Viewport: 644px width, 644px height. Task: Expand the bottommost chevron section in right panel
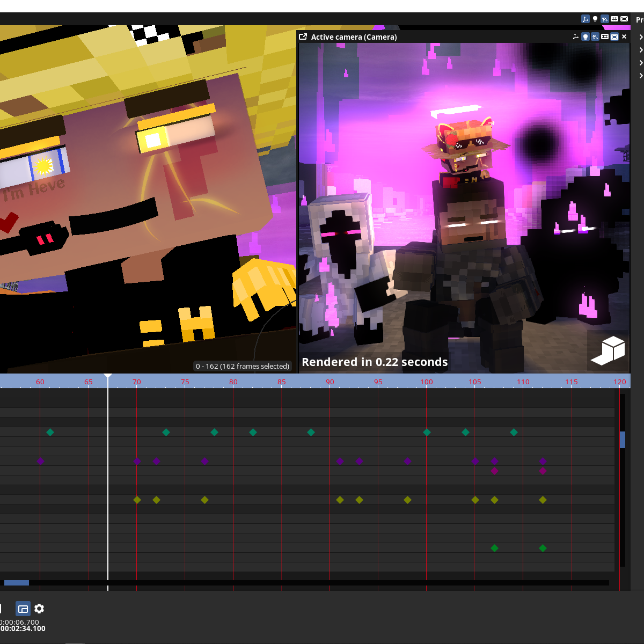641,76
